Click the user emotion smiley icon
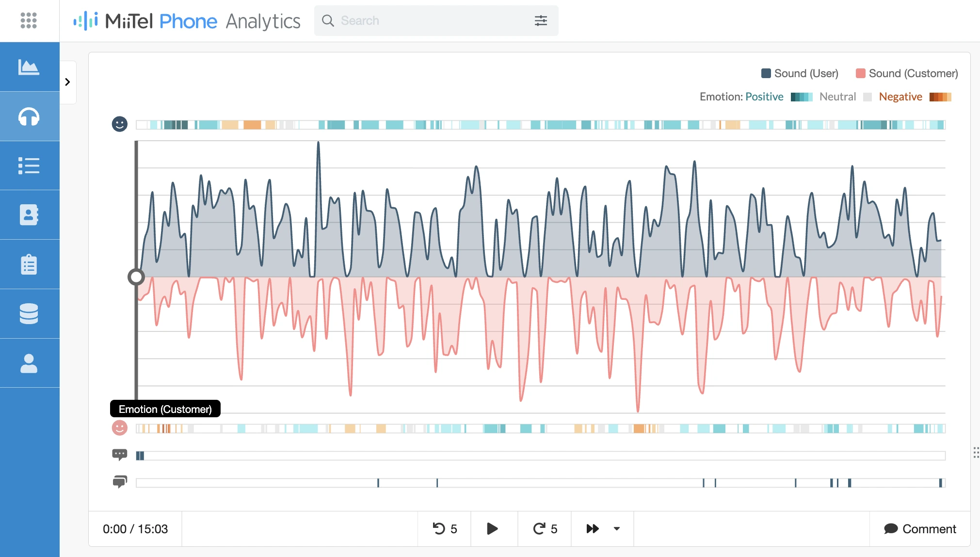The height and width of the screenshot is (557, 980). pyautogui.click(x=119, y=124)
